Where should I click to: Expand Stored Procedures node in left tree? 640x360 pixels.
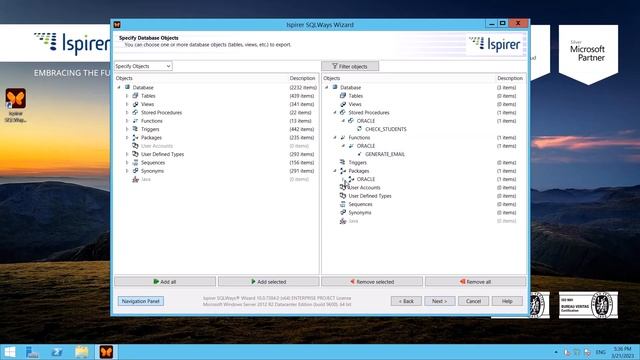[x=127, y=113]
